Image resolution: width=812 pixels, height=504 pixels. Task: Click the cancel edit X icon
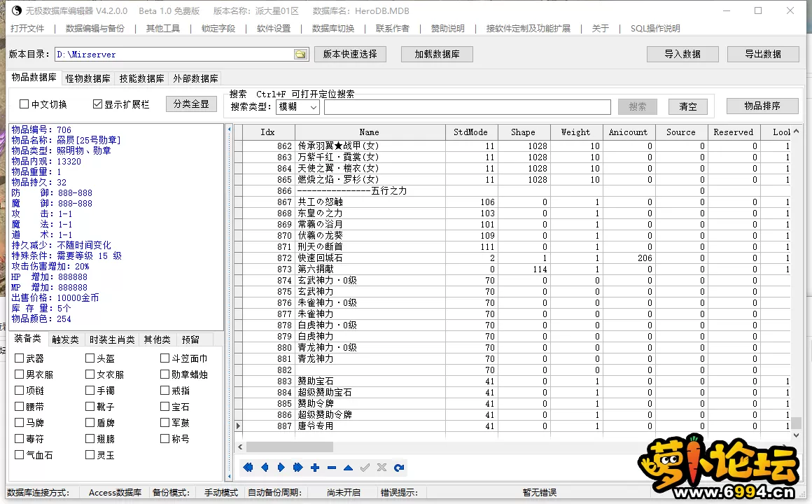click(x=381, y=468)
